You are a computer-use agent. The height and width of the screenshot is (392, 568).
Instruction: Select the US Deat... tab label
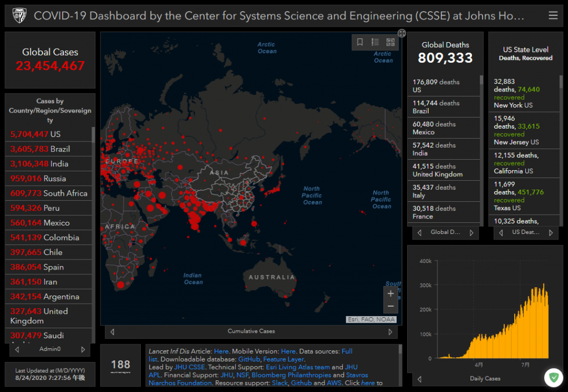(x=525, y=232)
